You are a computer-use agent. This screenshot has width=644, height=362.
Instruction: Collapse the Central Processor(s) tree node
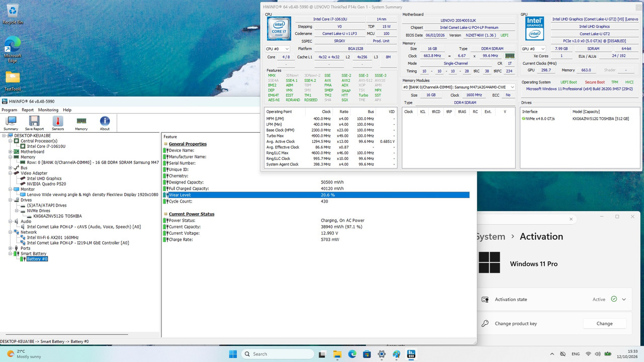coord(10,141)
